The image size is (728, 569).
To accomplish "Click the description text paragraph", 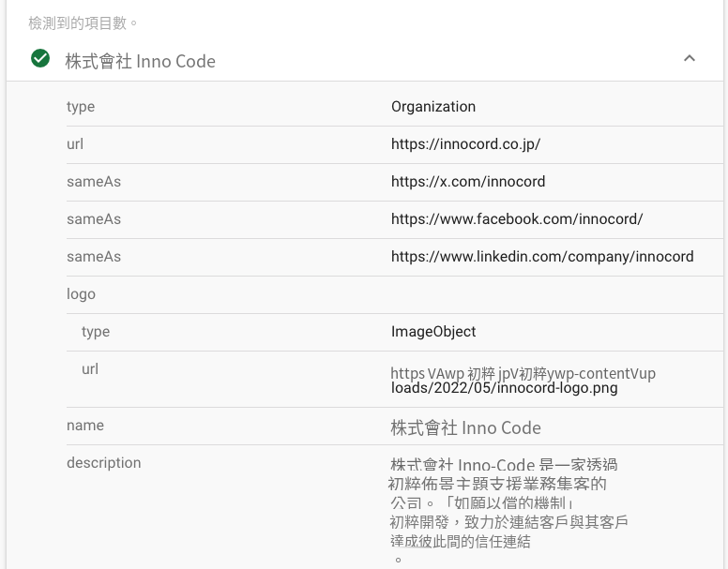I will (x=508, y=511).
